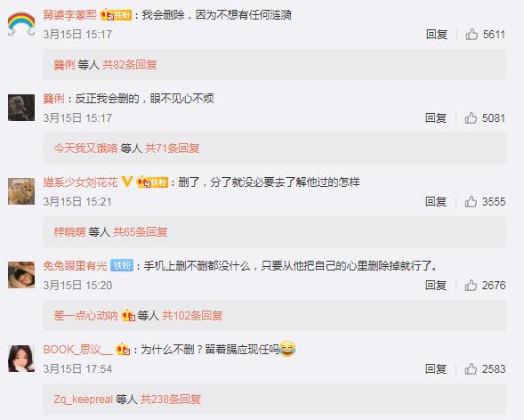Screen dimensions: 524x420
Task: Click the rainbow avatar thumbnail
Action: (21, 24)
